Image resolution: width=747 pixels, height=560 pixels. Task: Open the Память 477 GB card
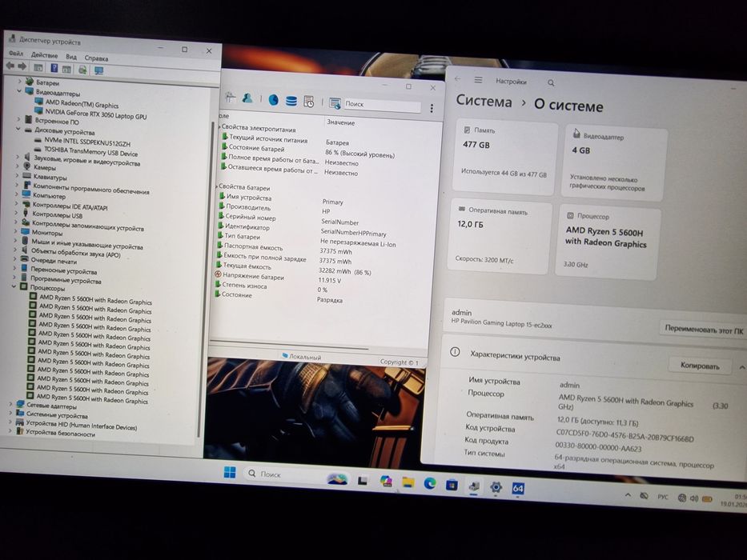tap(504, 157)
